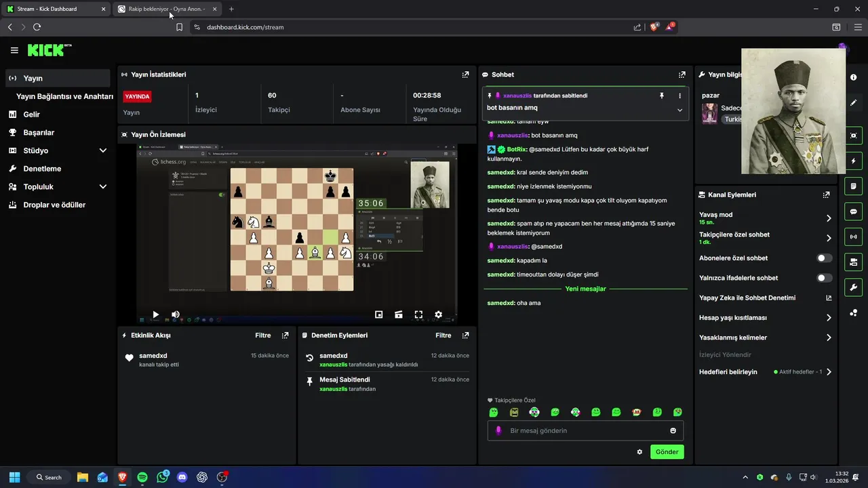Image resolution: width=868 pixels, height=488 pixels.
Task: Open Yavaş mod settings arrow
Action: click(x=829, y=218)
